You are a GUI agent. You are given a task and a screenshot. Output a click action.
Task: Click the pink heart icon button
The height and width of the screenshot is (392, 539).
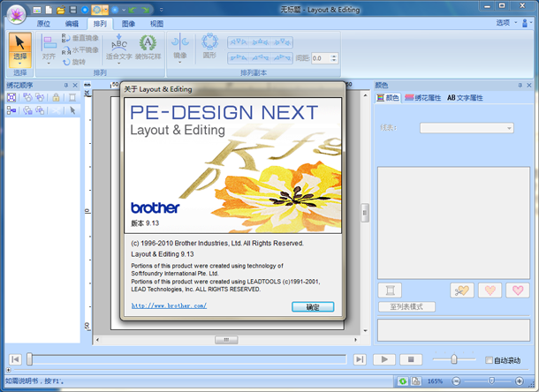(x=518, y=290)
